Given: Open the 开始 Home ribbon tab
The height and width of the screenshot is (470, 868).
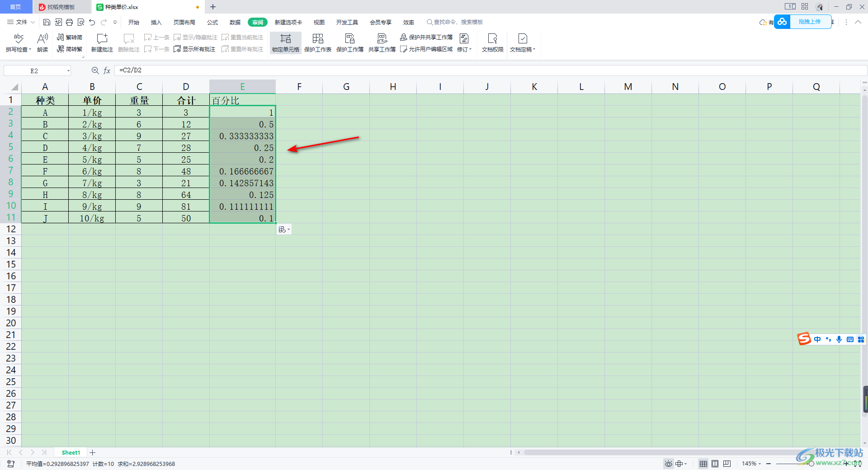Looking at the screenshot, I should point(134,22).
